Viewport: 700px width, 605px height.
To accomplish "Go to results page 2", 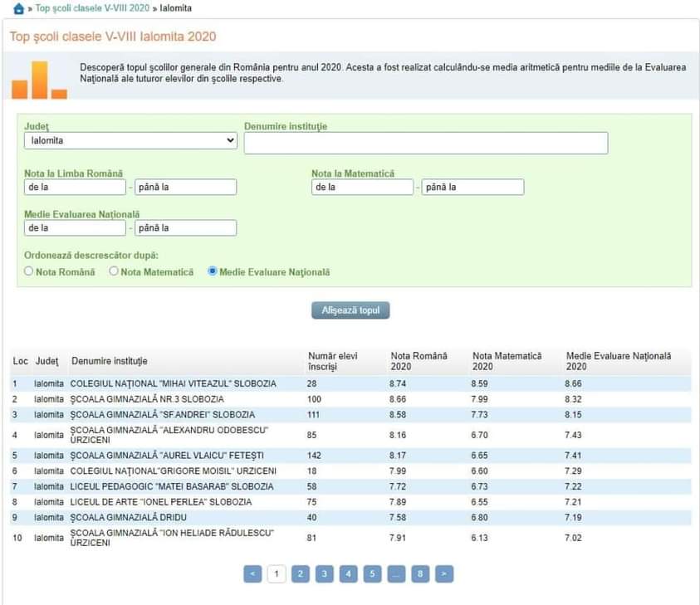I will pos(301,573).
